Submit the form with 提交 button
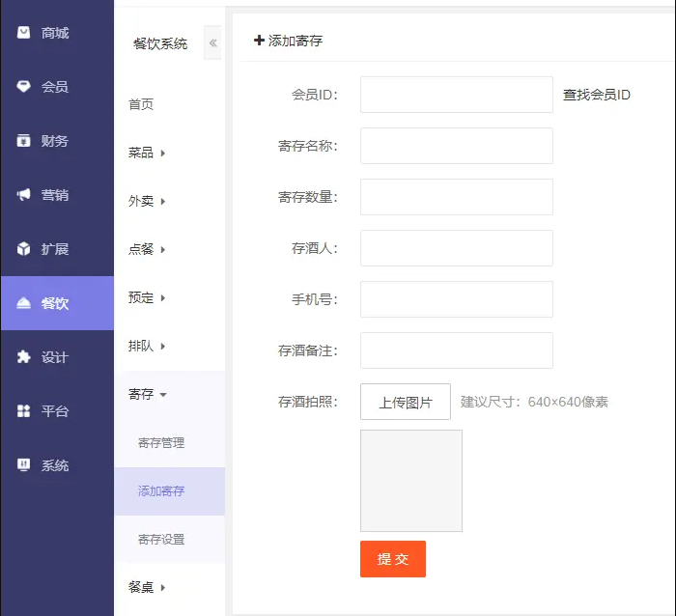Image resolution: width=676 pixels, height=616 pixels. coord(393,559)
